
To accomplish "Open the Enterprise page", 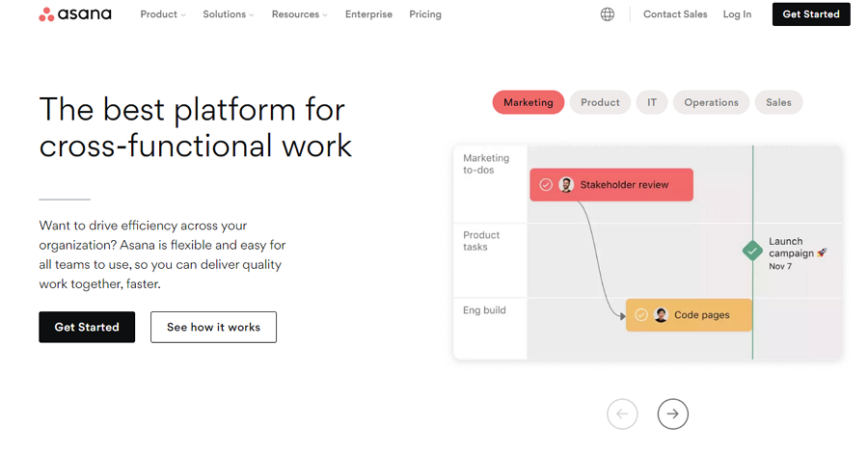I will pos(368,14).
